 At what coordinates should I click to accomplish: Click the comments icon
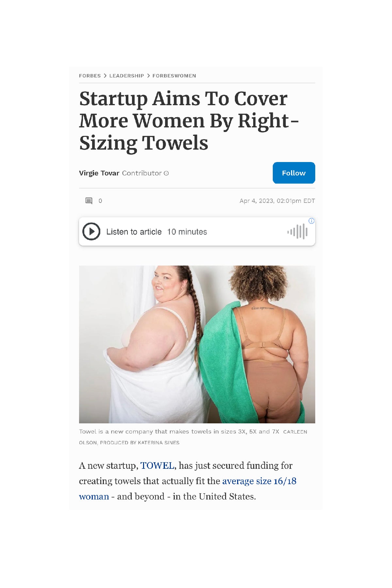click(89, 201)
